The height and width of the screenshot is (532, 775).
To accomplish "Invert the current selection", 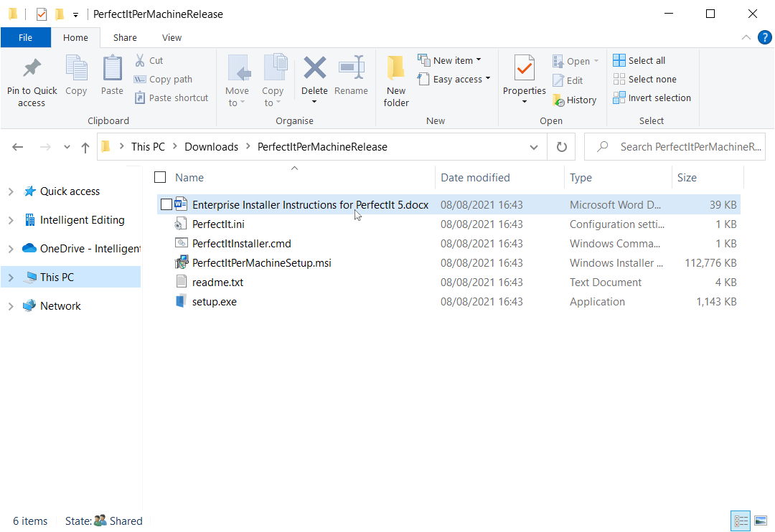I will (652, 98).
